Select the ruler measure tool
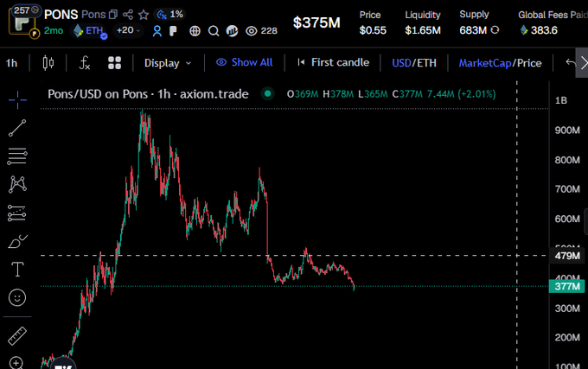Viewport: 588px width, 369px height. [17, 335]
